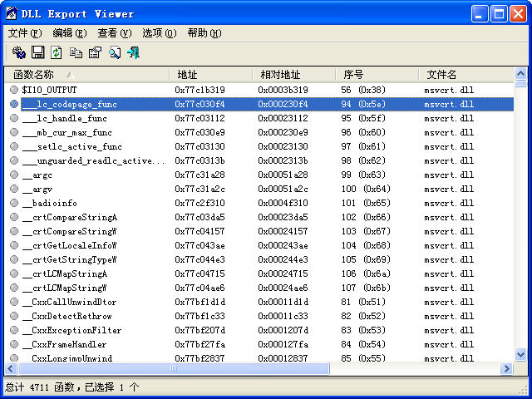The height and width of the screenshot is (399, 532).
Task: Sort by 序号 column header
Action: (377, 74)
